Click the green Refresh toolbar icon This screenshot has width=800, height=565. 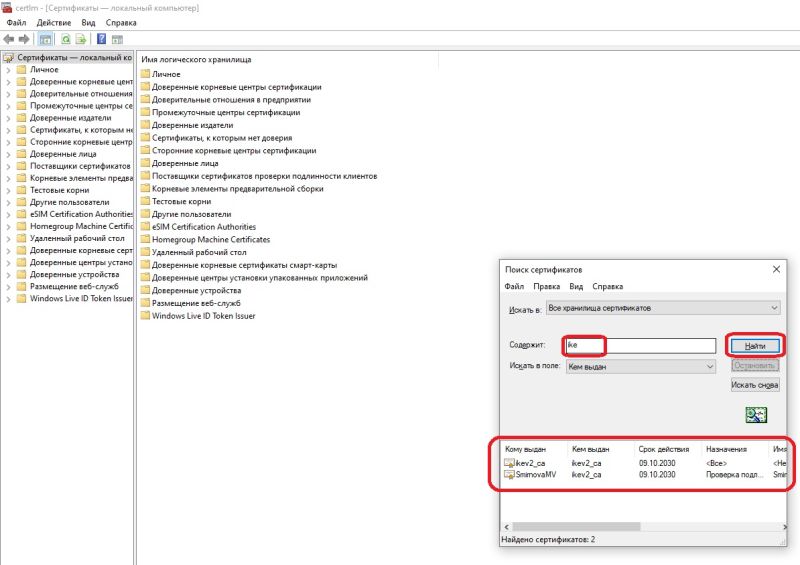66,39
